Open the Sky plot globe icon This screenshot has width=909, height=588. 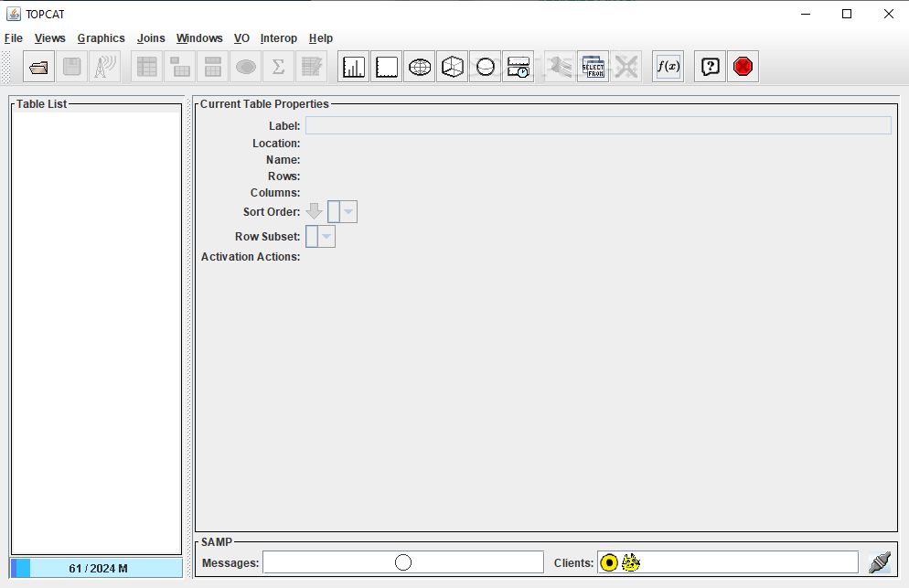tap(420, 67)
